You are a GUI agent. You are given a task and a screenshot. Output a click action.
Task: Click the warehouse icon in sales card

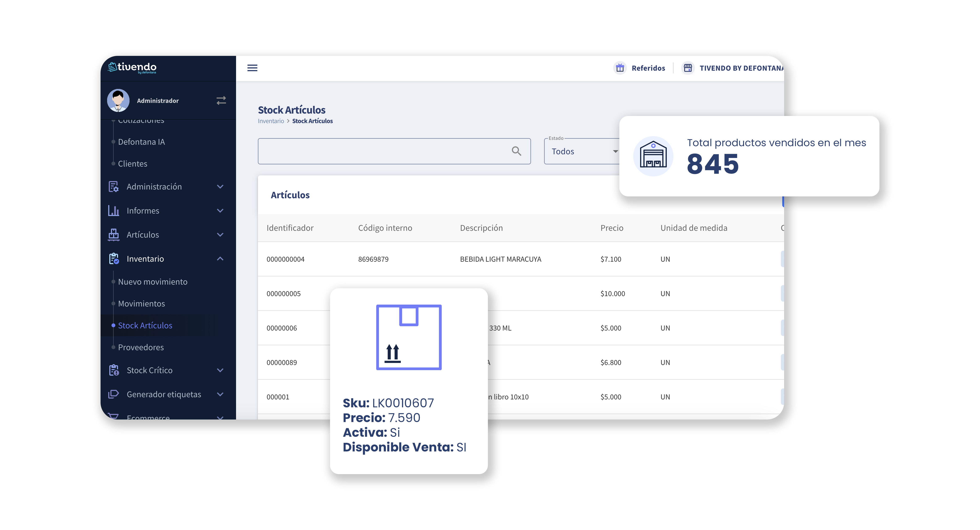click(653, 156)
